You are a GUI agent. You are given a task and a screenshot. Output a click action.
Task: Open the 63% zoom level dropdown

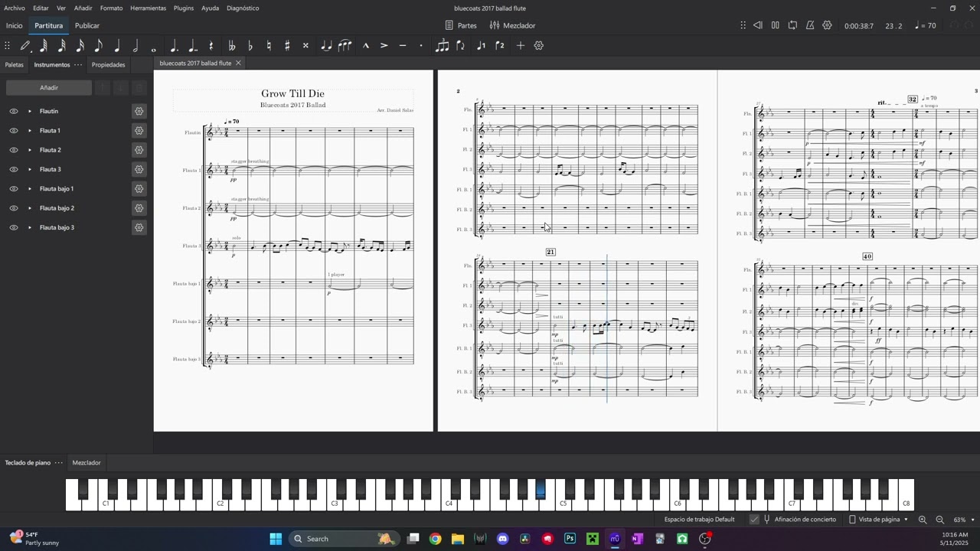[963, 520]
